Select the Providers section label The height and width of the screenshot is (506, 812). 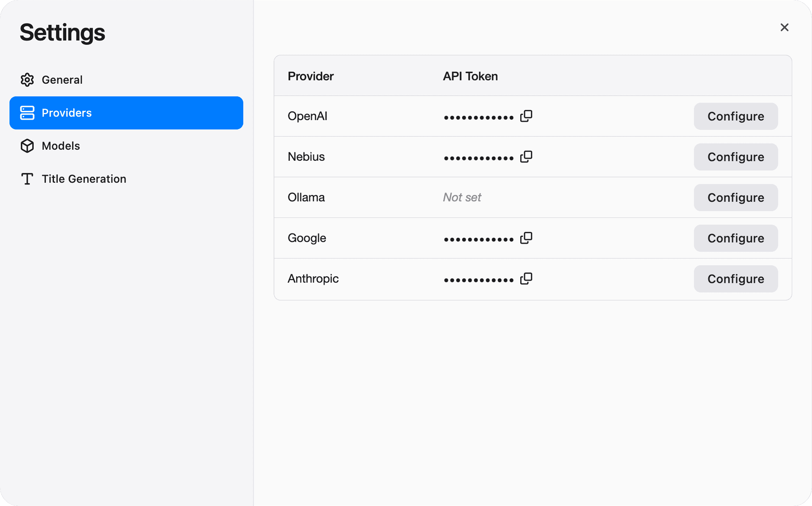66,113
